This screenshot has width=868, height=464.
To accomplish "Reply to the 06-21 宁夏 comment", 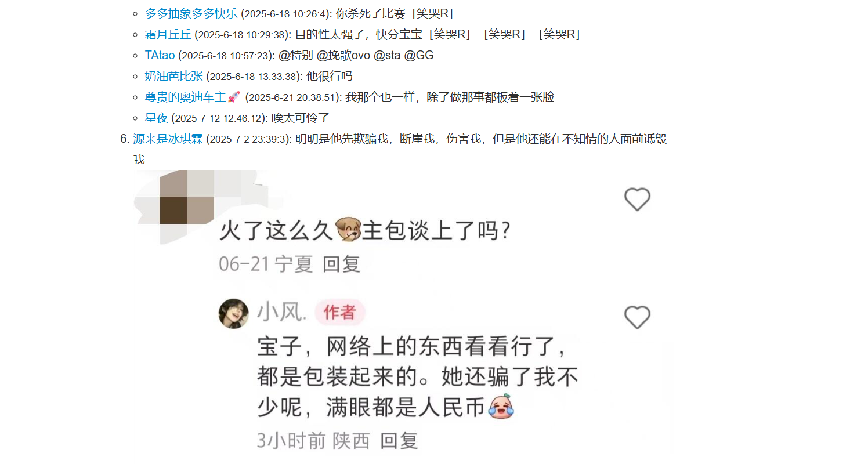I will point(342,264).
